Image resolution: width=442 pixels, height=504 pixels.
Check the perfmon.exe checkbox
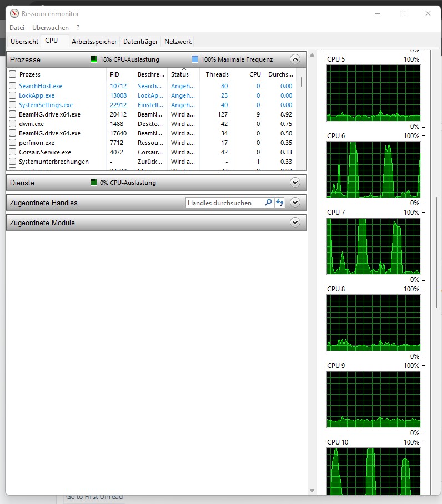coord(13,143)
